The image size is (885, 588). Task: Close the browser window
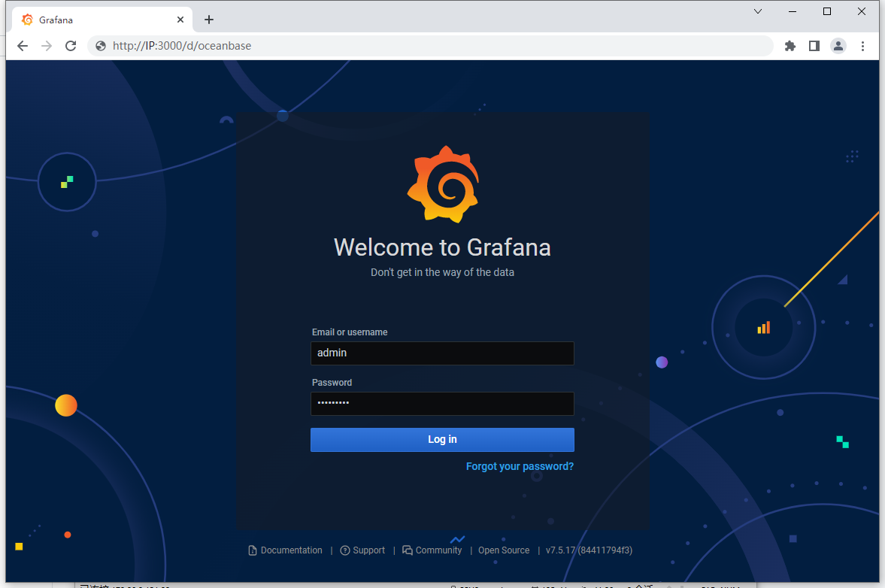(861, 11)
